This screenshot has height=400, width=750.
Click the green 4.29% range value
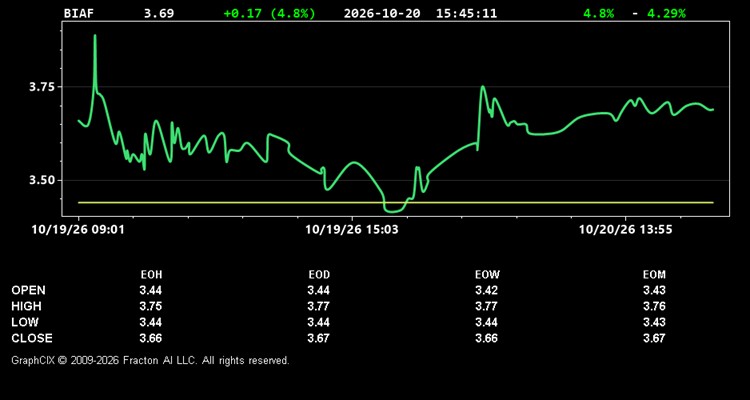(666, 13)
